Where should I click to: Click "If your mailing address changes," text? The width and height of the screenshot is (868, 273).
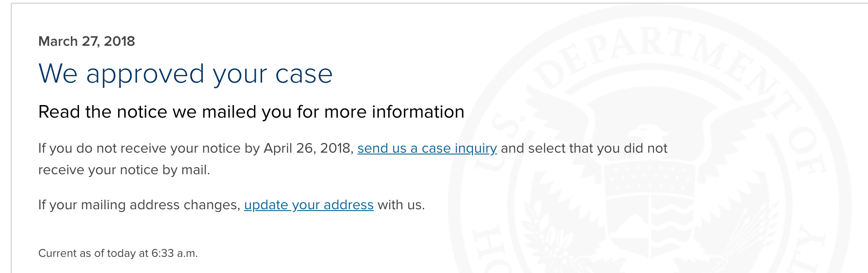[140, 205]
